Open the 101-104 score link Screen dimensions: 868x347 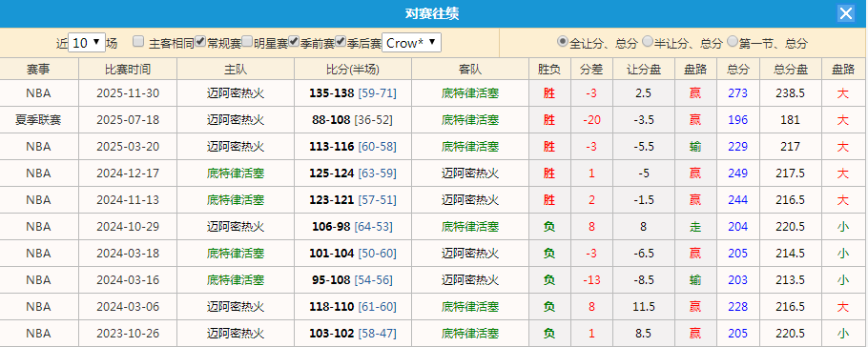click(331, 253)
